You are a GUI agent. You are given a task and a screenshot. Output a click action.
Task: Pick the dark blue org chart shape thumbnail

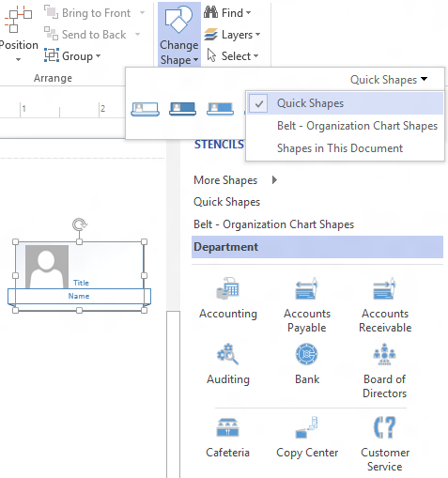coord(182,109)
